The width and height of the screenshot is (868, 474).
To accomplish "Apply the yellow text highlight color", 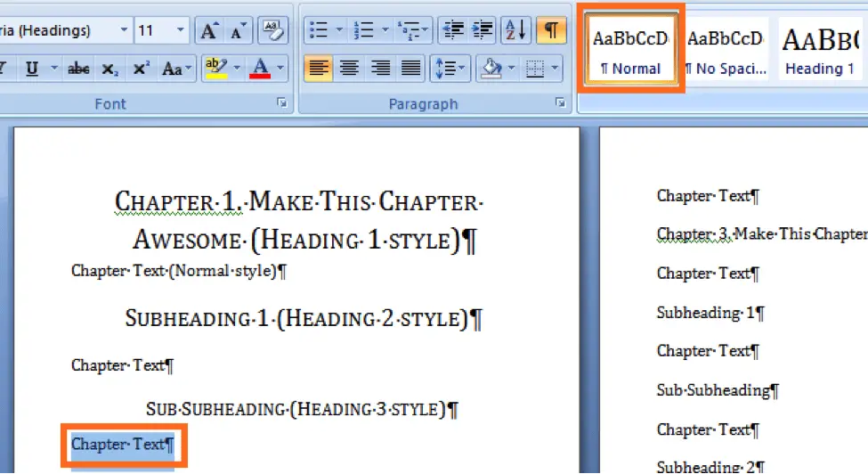I will click(x=216, y=68).
